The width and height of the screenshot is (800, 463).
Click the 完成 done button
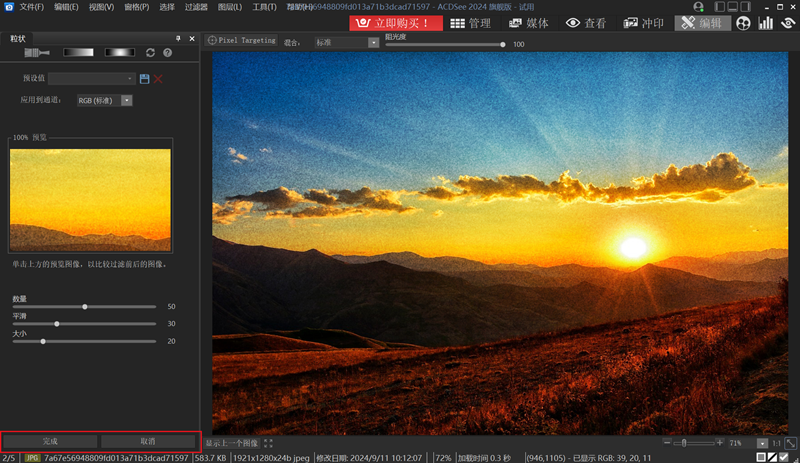(x=50, y=441)
